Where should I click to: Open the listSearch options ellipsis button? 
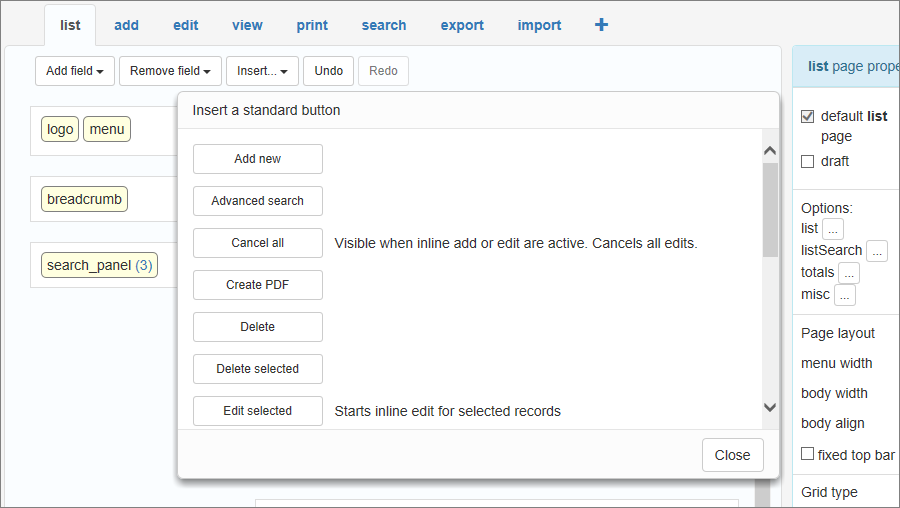coord(877,251)
